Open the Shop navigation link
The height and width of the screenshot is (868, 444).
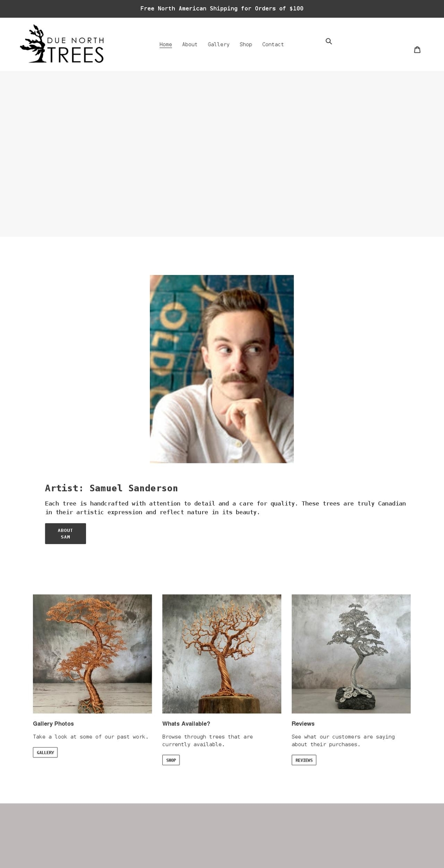click(x=246, y=44)
